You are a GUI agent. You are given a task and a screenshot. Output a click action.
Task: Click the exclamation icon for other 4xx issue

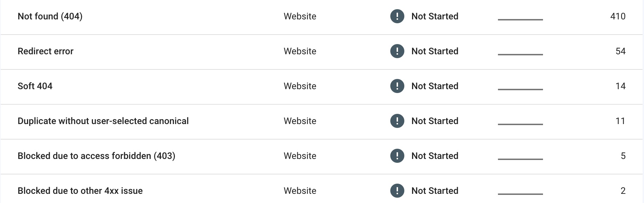[x=397, y=191]
